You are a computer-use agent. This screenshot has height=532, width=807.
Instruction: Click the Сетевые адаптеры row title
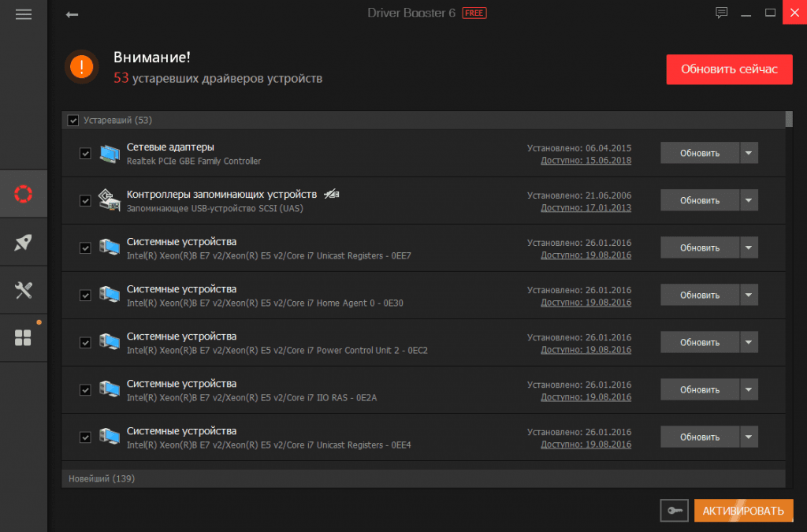(x=170, y=147)
